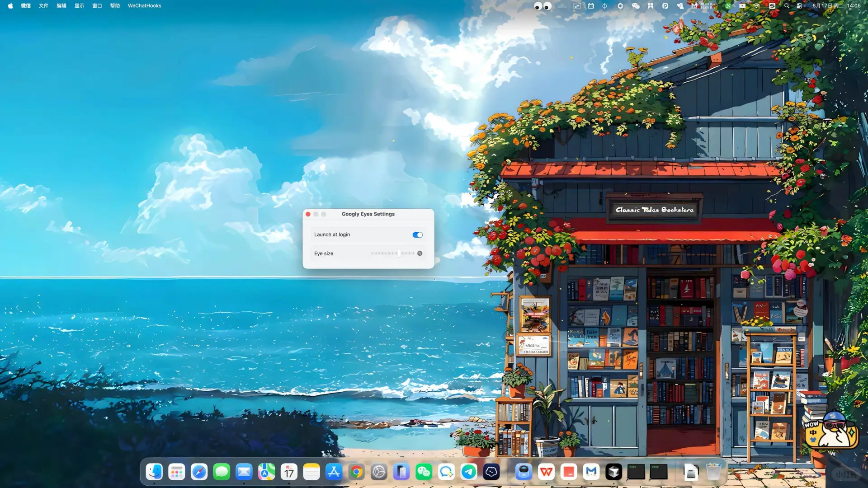Open the WeChatHooks menu
Screen dimensions: 868x488
(144, 6)
